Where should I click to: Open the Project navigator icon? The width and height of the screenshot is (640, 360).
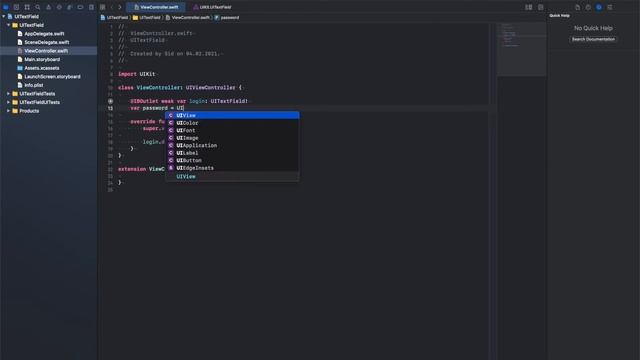[6, 7]
